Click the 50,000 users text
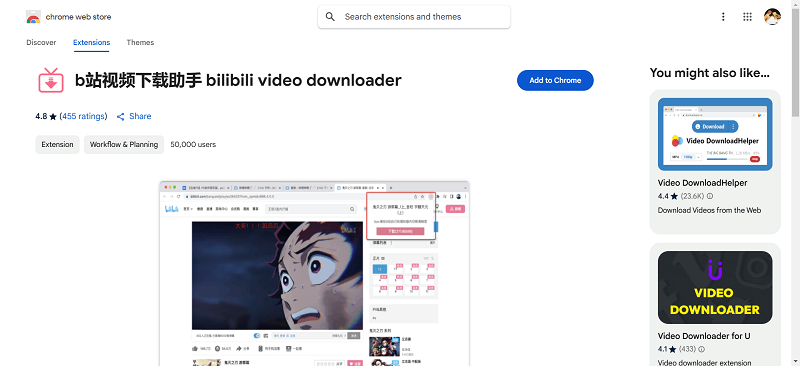This screenshot has width=800, height=366. pos(193,144)
